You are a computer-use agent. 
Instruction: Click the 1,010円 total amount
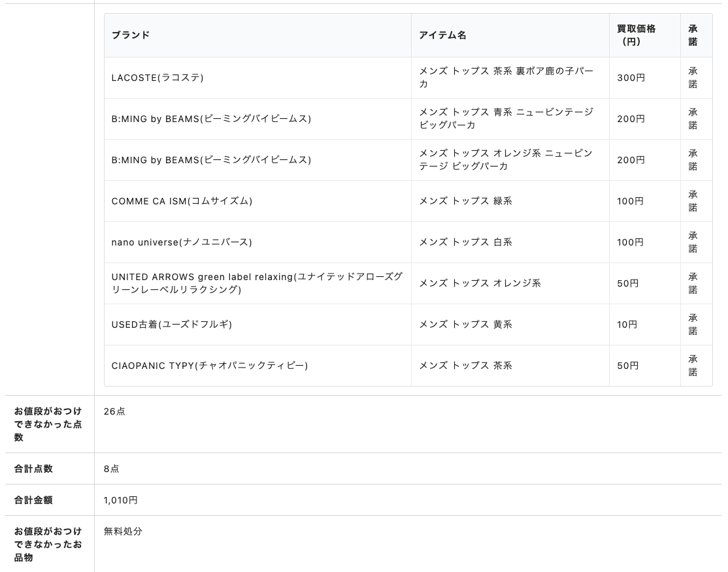click(x=121, y=500)
